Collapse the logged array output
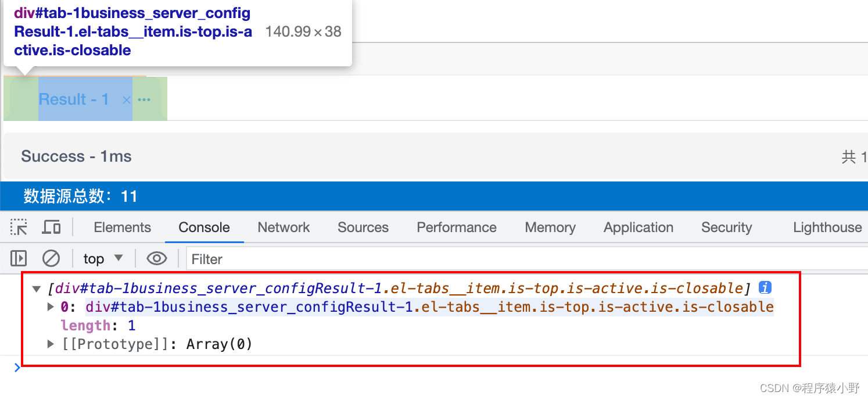Viewport: 868px width, 399px height. (37, 288)
